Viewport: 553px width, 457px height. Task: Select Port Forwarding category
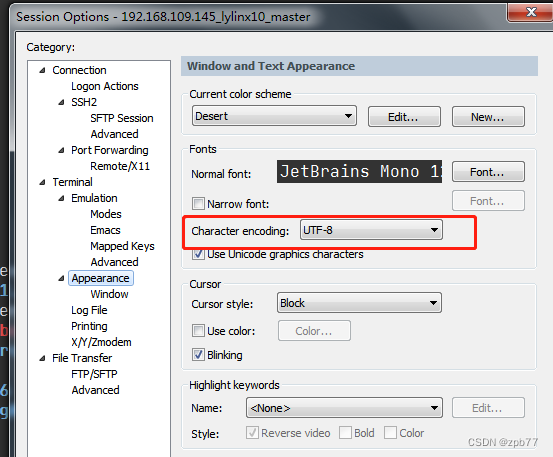click(x=110, y=150)
